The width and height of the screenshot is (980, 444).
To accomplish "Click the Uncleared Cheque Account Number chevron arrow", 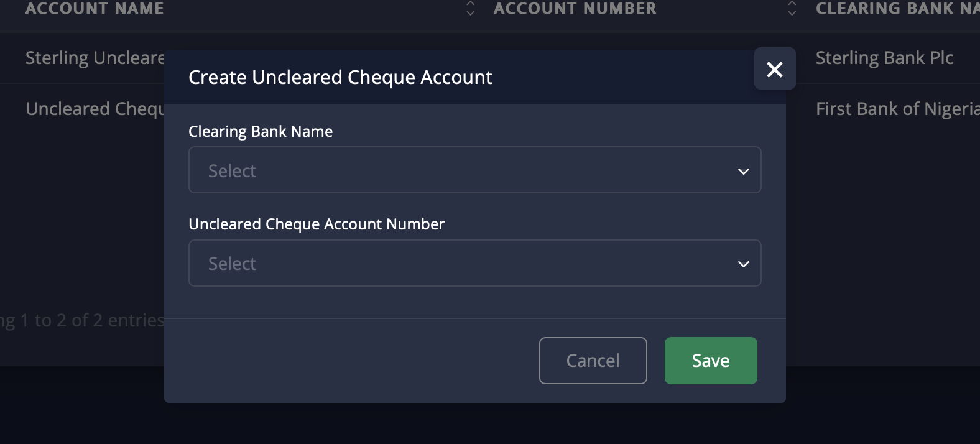I will [x=743, y=264].
